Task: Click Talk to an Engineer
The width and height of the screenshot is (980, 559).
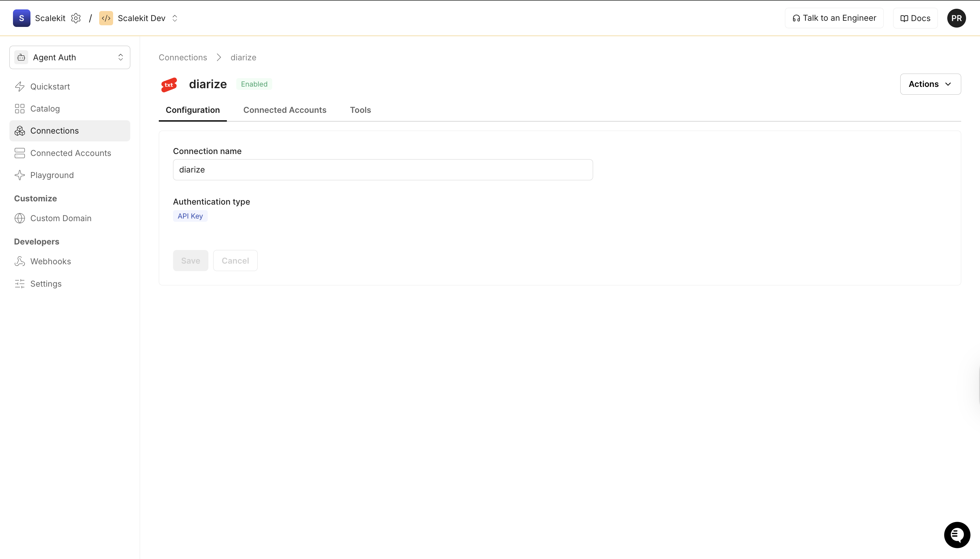Action: point(834,18)
